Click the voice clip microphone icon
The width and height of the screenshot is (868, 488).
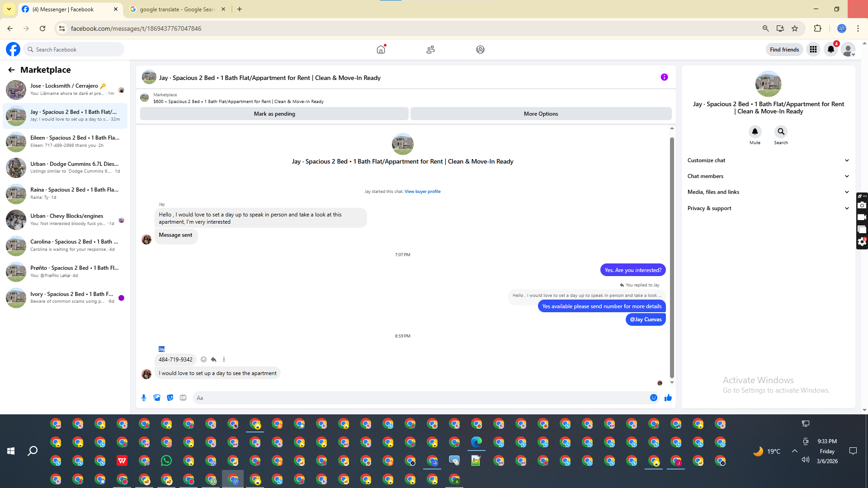point(144,398)
